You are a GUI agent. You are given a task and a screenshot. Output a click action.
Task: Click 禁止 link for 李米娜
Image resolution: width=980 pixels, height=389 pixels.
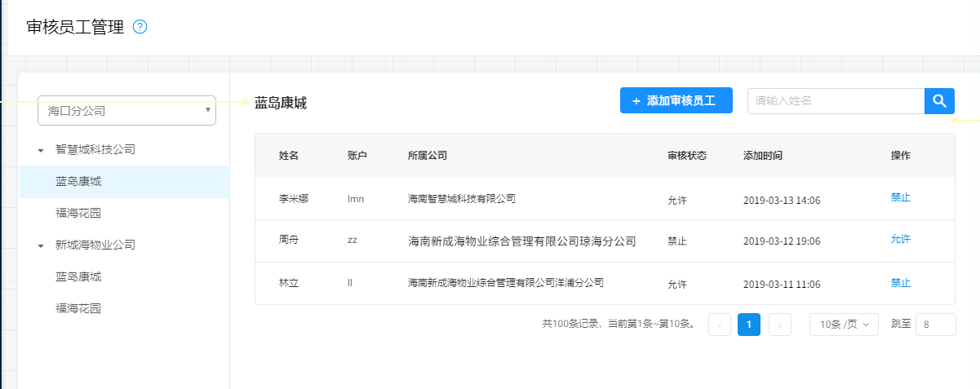coord(900,197)
